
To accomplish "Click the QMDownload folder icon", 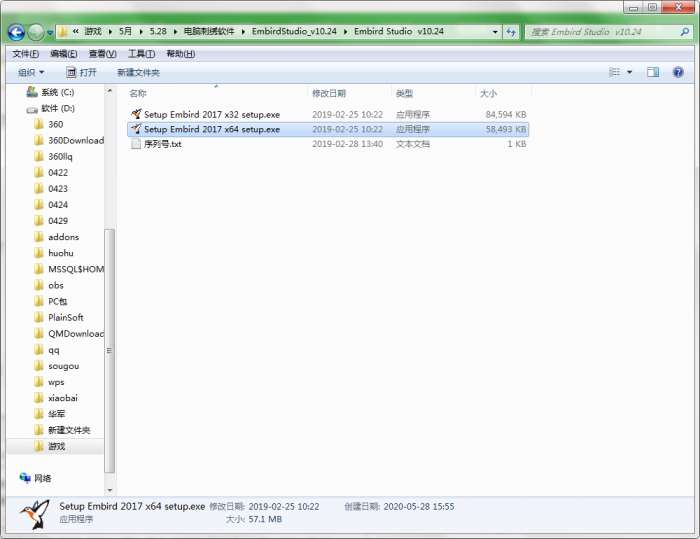I will point(39,333).
